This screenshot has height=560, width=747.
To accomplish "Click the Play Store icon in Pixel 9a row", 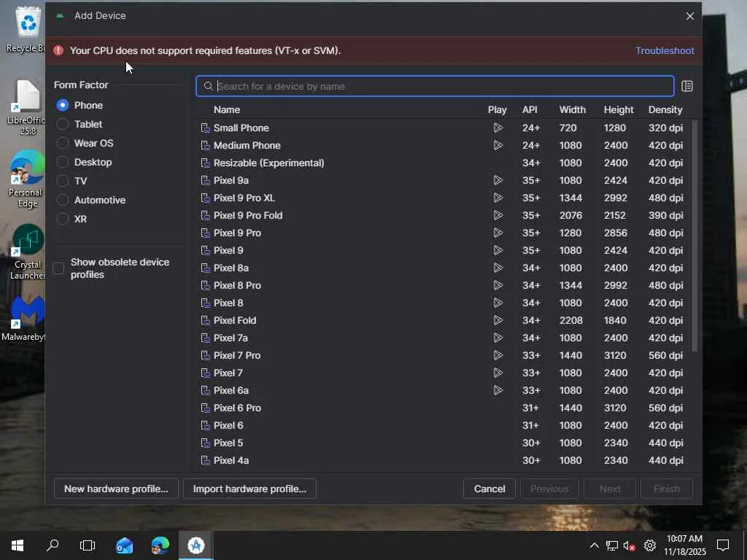I will (x=498, y=181).
